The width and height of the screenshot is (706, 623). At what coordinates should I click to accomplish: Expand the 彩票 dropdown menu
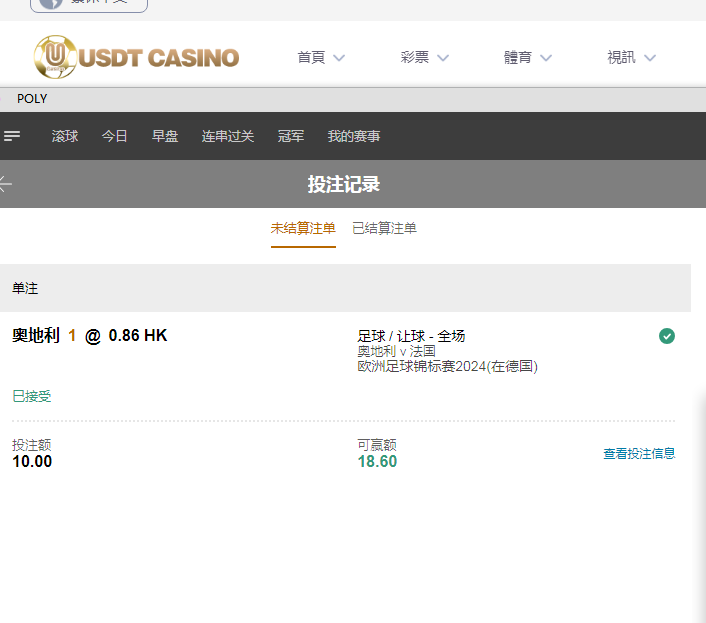pyautogui.click(x=424, y=57)
